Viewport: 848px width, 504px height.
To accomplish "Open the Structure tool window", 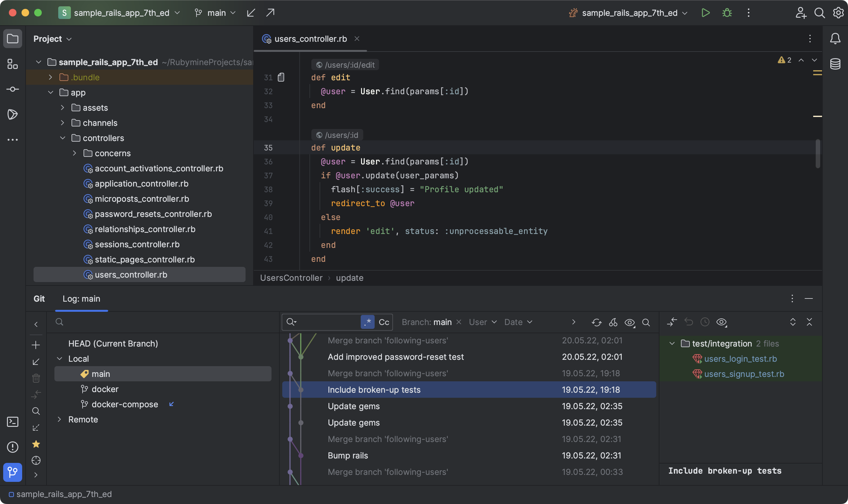I will pos(13,64).
